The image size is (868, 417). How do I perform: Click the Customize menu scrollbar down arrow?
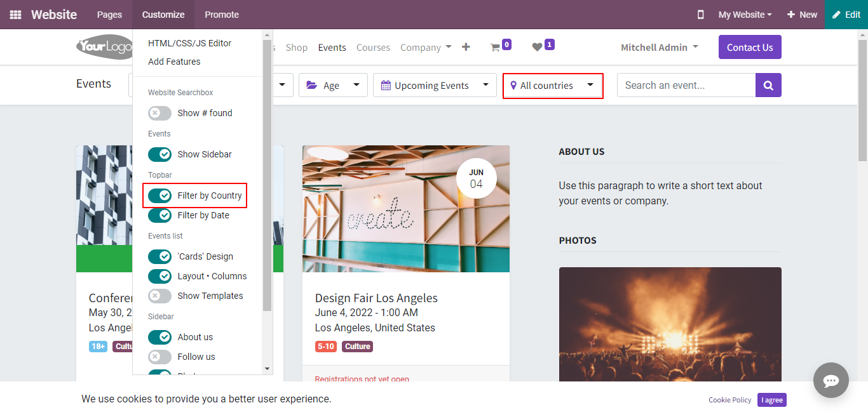(267, 369)
